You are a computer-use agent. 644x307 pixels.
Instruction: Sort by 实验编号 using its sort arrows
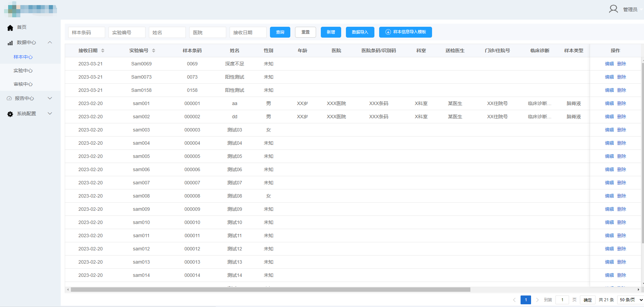pyautogui.click(x=154, y=50)
